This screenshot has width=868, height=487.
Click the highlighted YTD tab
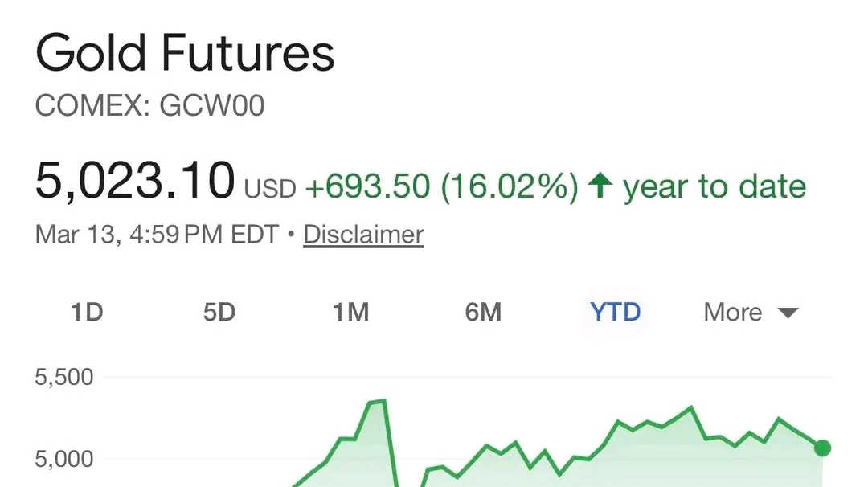coord(616,312)
